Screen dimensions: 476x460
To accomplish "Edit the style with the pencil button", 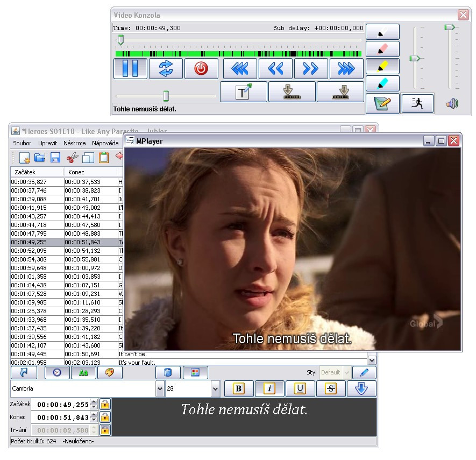I will tap(364, 372).
